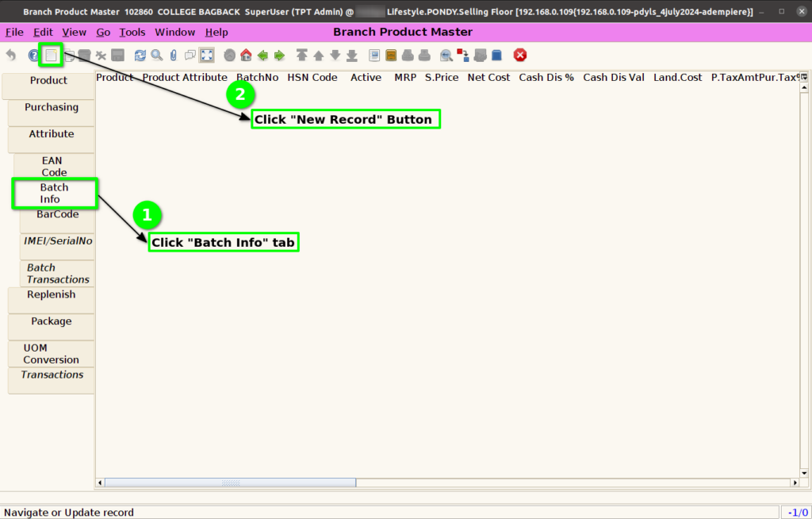
Task: Switch to the Purchasing tab
Action: click(x=52, y=113)
